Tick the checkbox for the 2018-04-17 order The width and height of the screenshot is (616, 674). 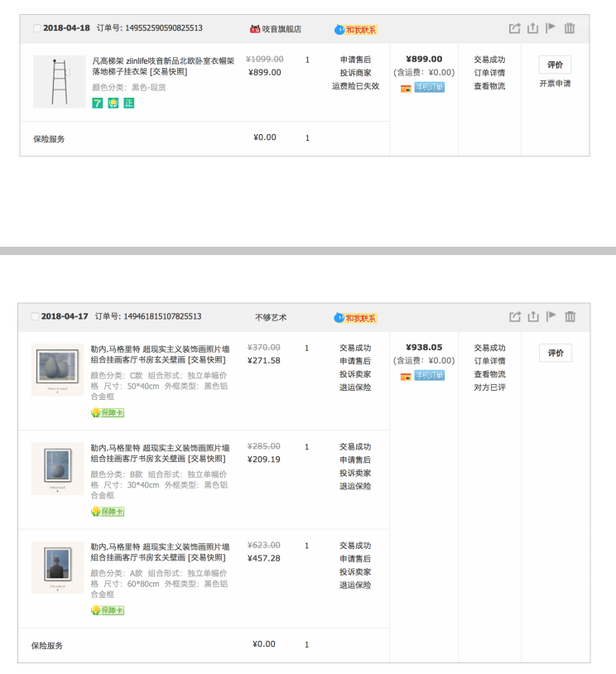click(x=35, y=316)
